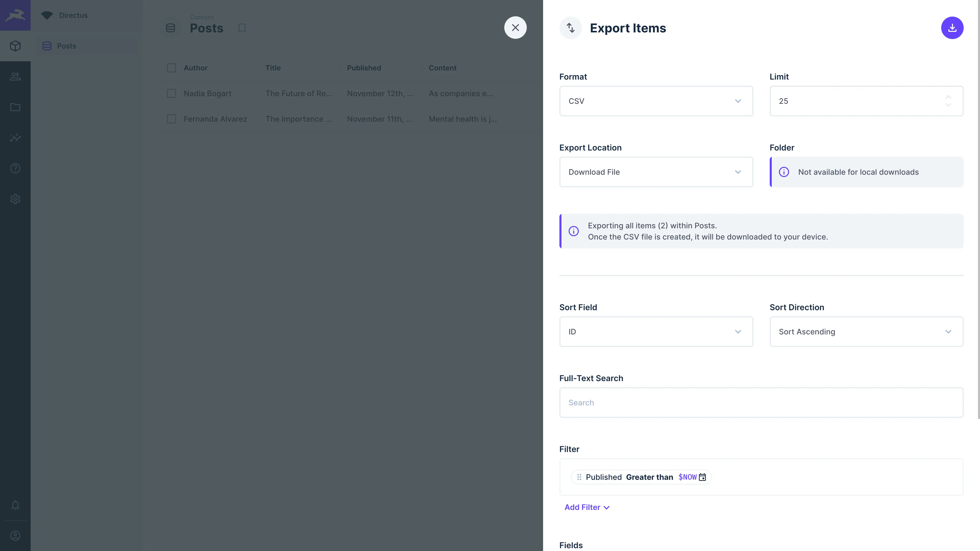
Task: Tick checkbox for Nadia Bogart row
Action: coord(171,94)
